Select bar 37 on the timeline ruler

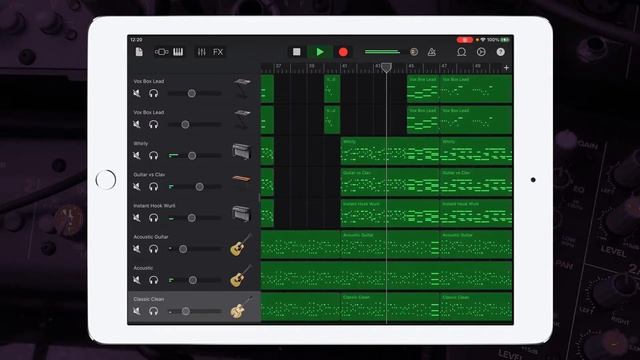[278, 66]
